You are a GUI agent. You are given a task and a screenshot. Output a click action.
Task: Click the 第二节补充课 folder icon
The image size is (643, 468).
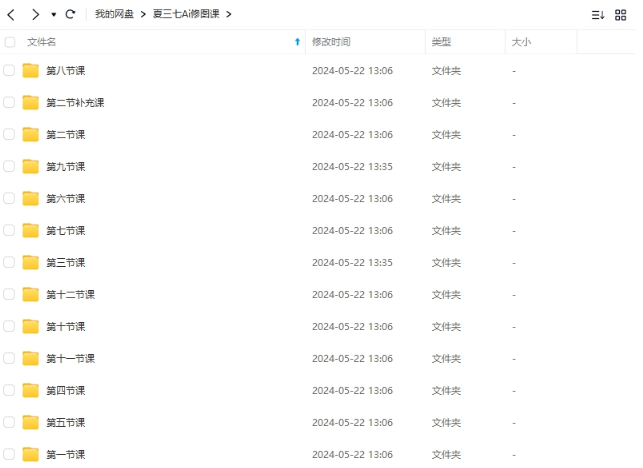tap(30, 103)
